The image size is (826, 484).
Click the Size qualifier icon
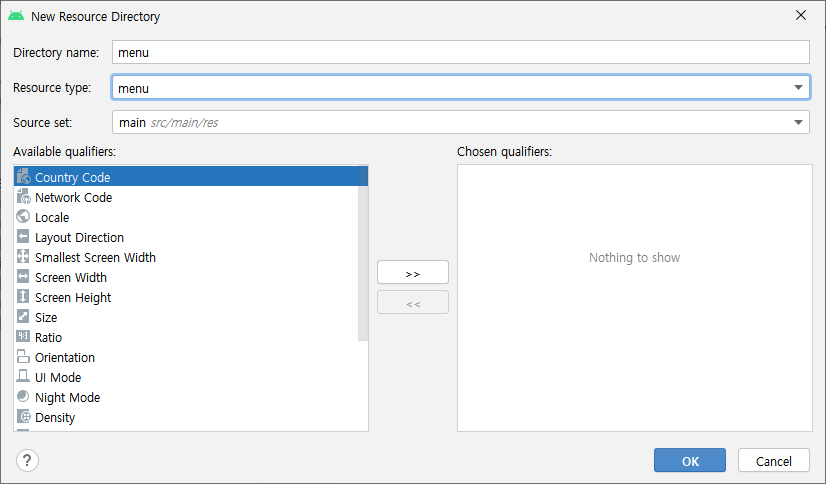click(x=23, y=316)
